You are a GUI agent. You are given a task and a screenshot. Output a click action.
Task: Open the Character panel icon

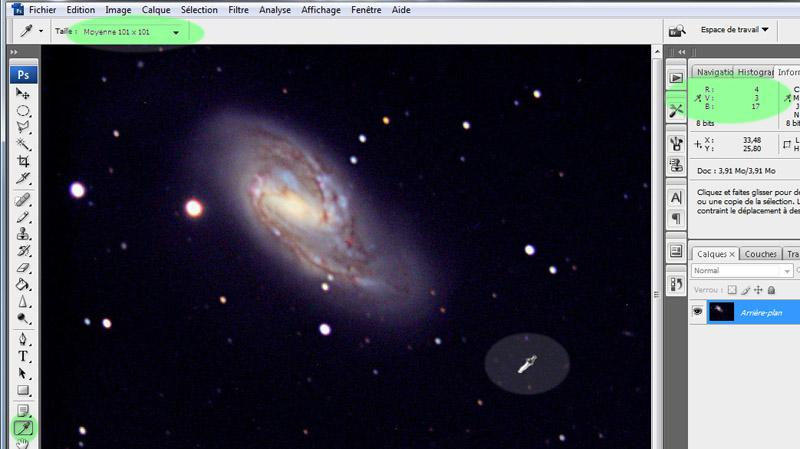(x=676, y=197)
